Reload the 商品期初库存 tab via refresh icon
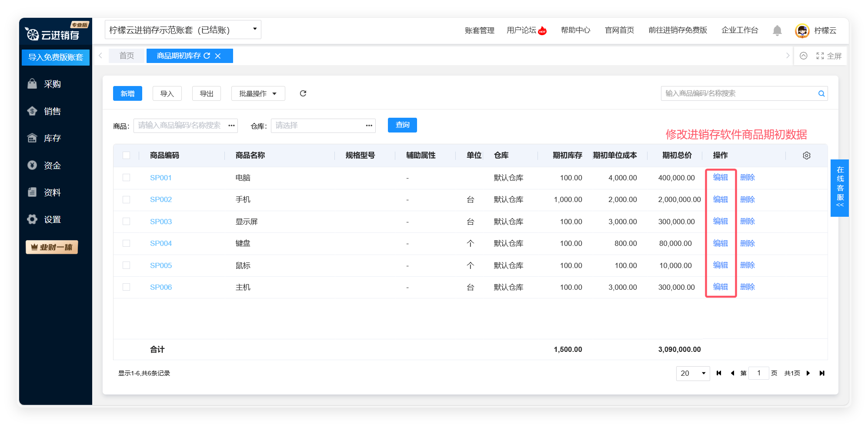This screenshot has height=424, width=868. tap(207, 56)
